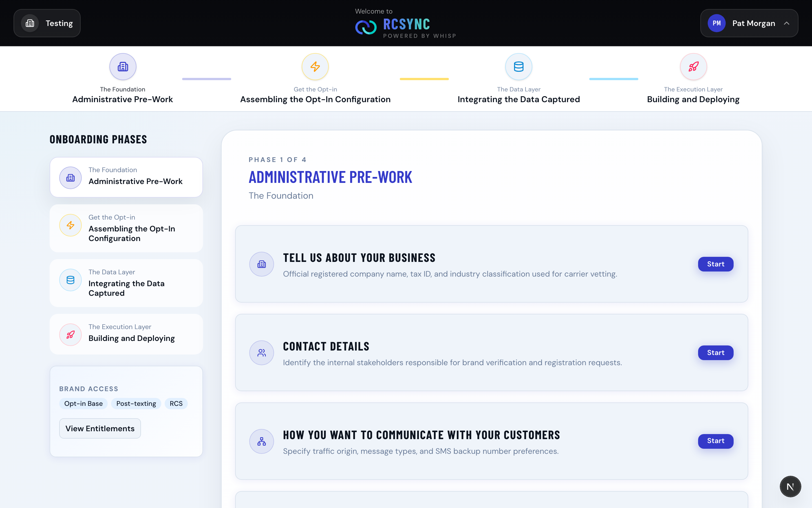Click the building icon in sidebar Foundation card
This screenshot has height=508, width=812.
pos(70,178)
